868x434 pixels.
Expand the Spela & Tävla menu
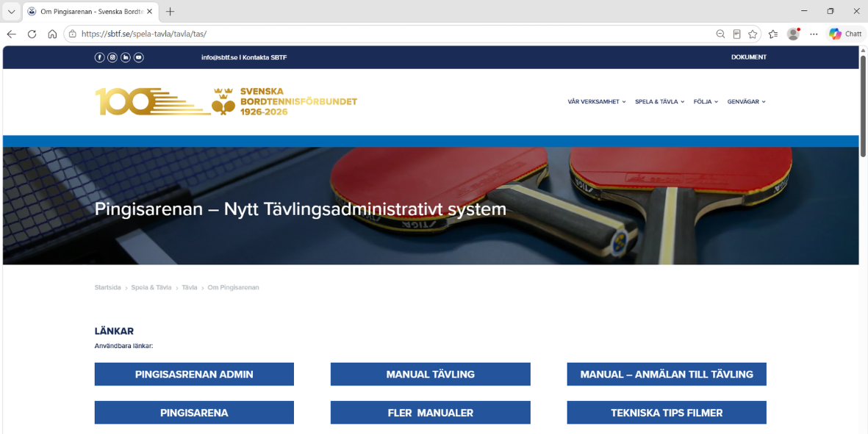pyautogui.click(x=660, y=102)
